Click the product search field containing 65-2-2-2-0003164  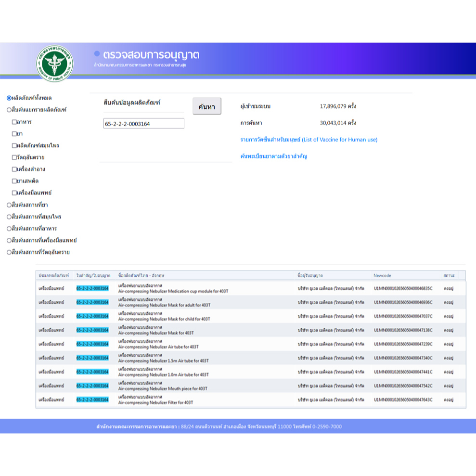pos(143,124)
